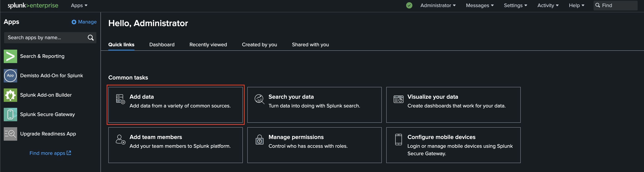This screenshot has height=172, width=644.
Task: Expand the Settings dropdown
Action: [515, 5]
